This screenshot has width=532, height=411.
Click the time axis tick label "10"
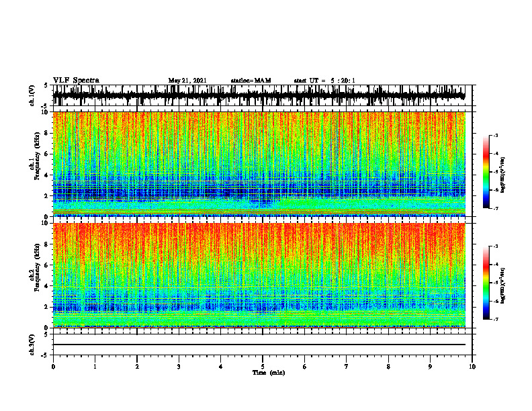coord(472,367)
